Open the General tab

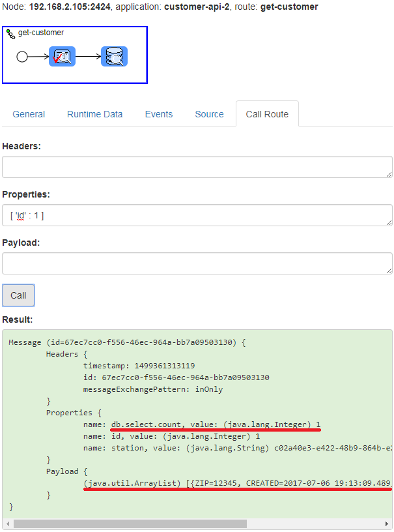point(29,114)
